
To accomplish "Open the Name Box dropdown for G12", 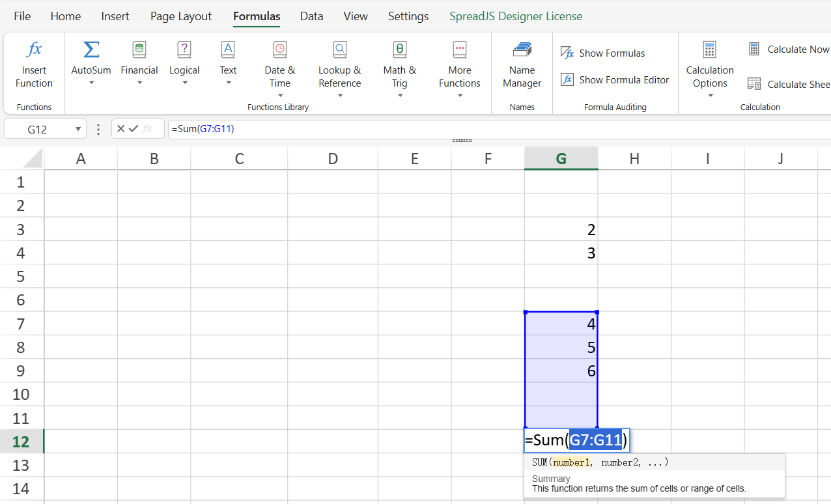I will (x=78, y=129).
